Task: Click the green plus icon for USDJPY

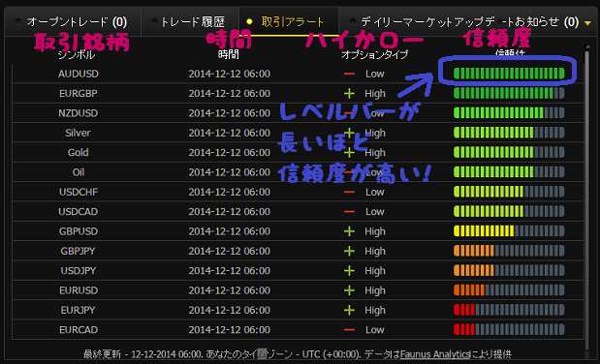Action: [349, 271]
